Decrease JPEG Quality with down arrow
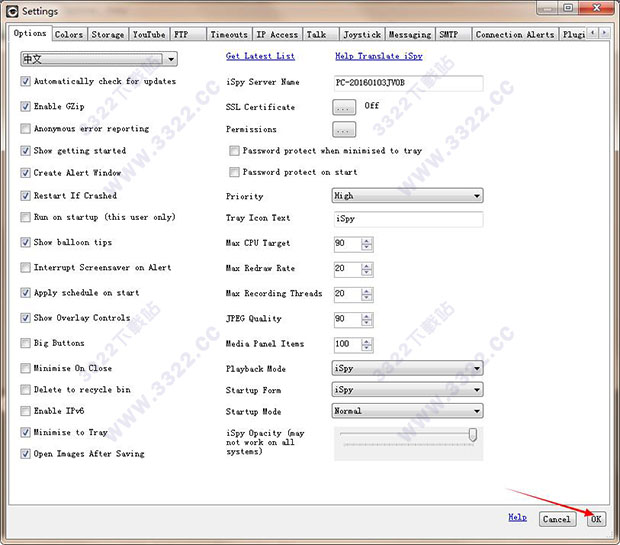 pos(367,322)
